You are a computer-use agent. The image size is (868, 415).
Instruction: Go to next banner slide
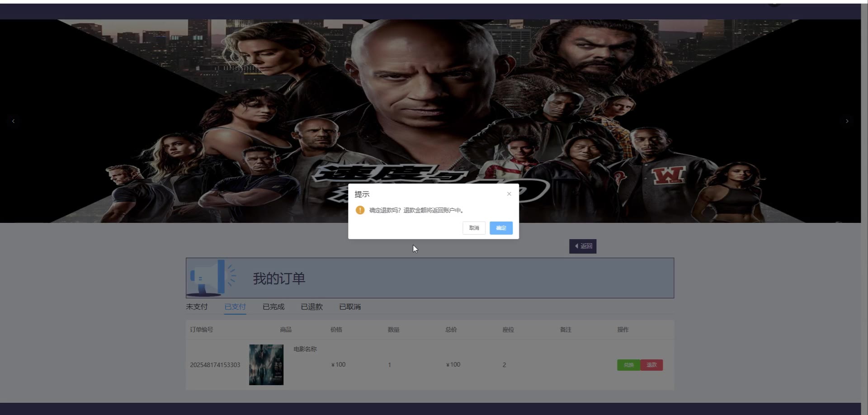847,121
